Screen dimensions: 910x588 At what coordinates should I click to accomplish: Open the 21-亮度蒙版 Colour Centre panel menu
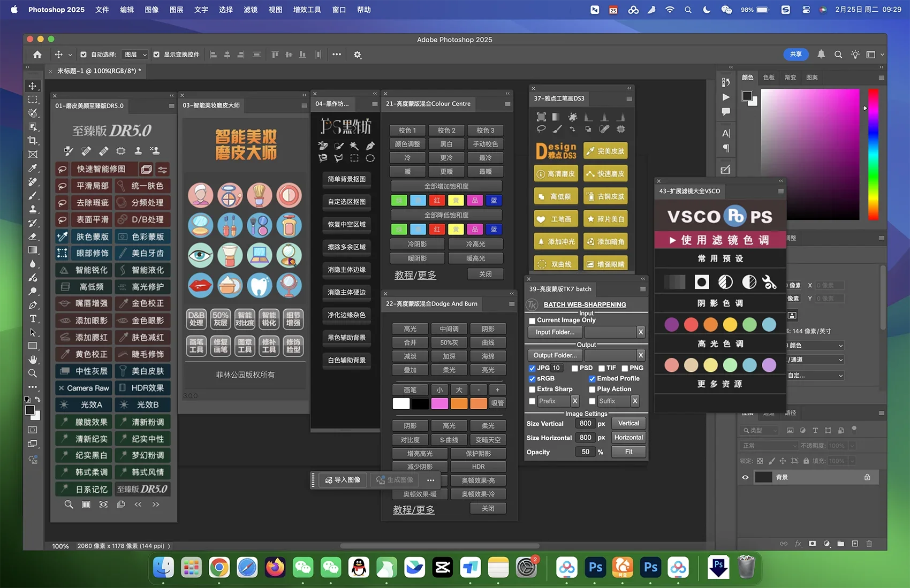507,104
